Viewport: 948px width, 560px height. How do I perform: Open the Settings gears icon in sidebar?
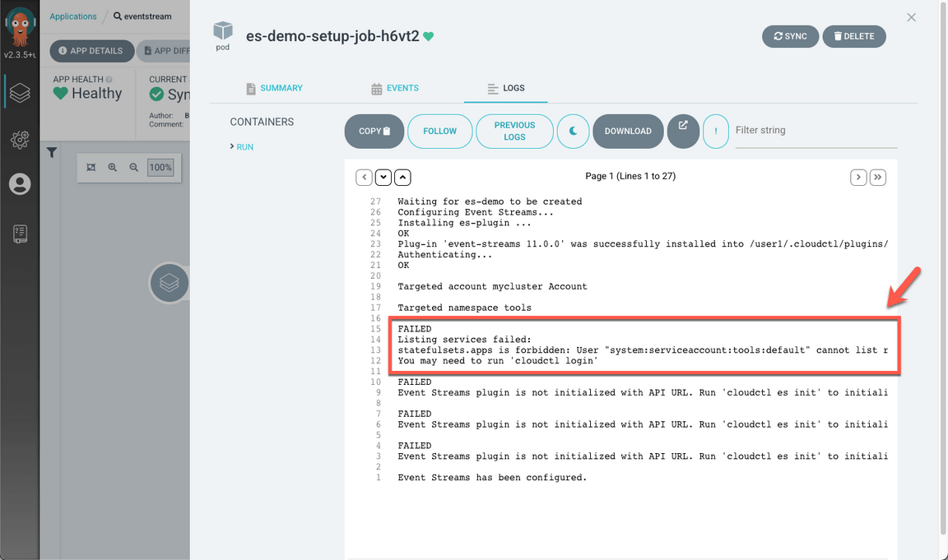[20, 139]
